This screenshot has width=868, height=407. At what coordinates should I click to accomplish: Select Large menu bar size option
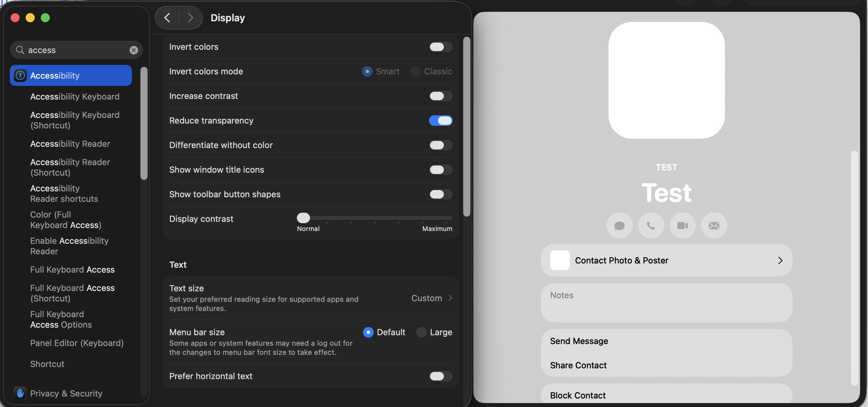[x=422, y=332]
